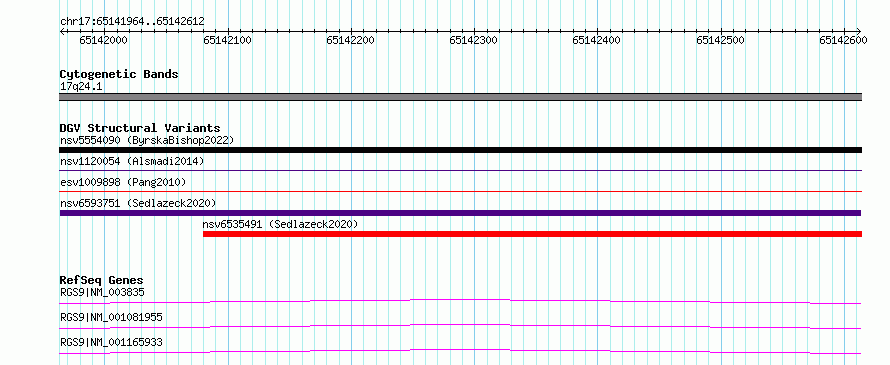This screenshot has width=890, height=365.
Task: Click variant label nsv1120054 (Alsmadi2014)
Action: point(132,161)
